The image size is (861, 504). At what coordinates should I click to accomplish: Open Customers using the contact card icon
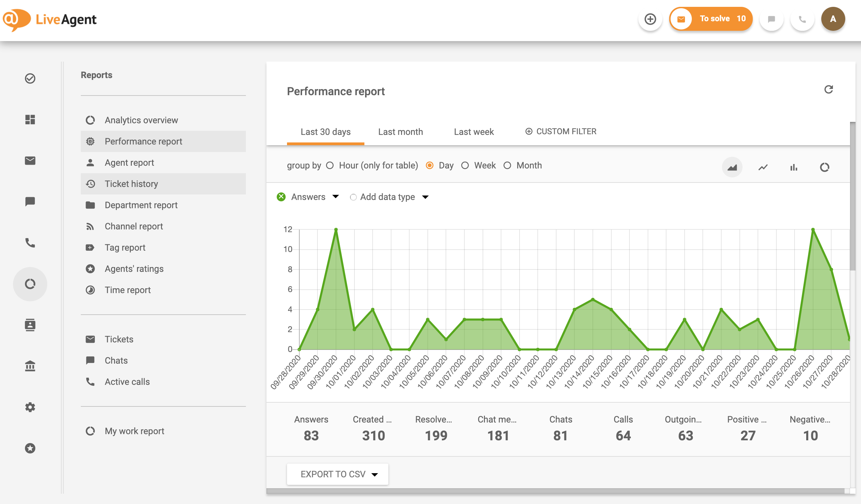click(x=30, y=325)
